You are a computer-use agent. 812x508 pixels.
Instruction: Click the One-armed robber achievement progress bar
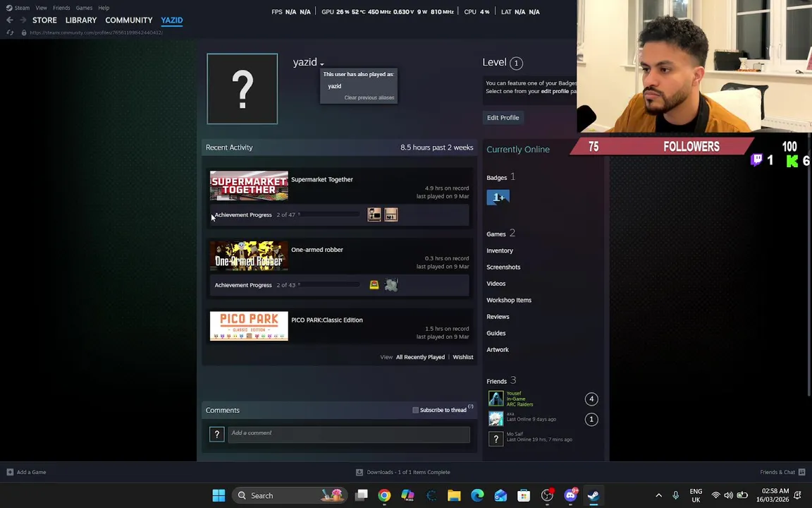pyautogui.click(x=329, y=284)
